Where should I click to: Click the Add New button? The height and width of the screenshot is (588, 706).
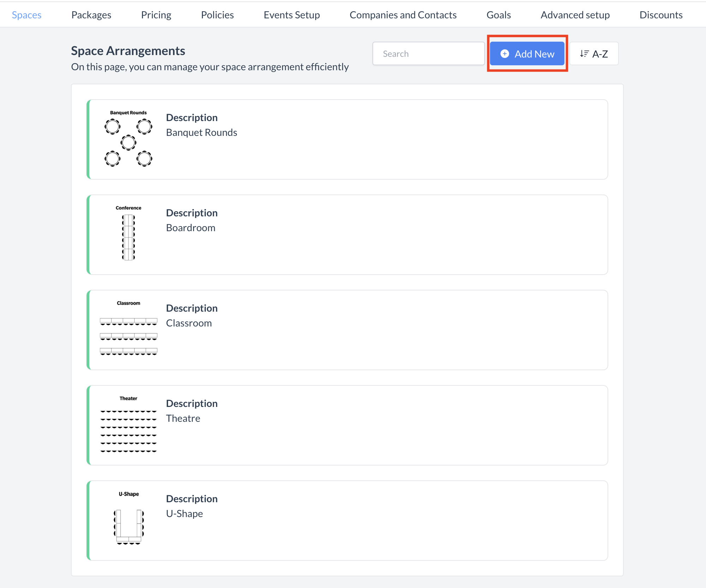coord(527,54)
